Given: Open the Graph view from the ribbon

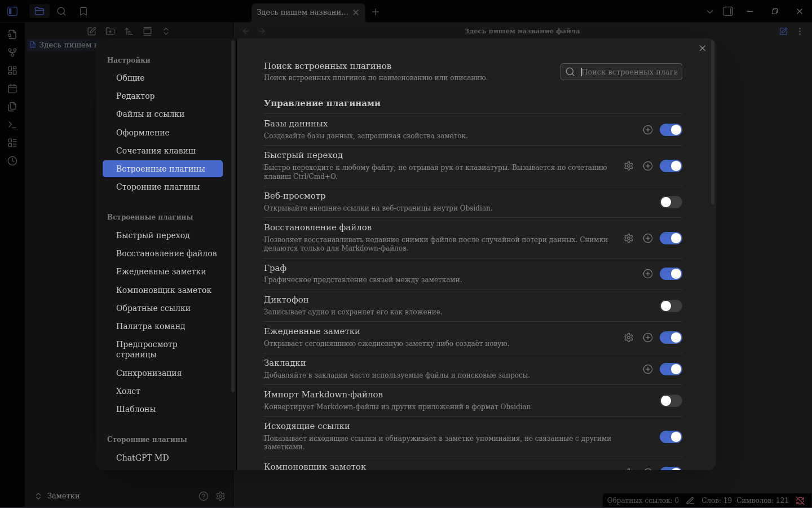Looking at the screenshot, I should click(x=12, y=52).
